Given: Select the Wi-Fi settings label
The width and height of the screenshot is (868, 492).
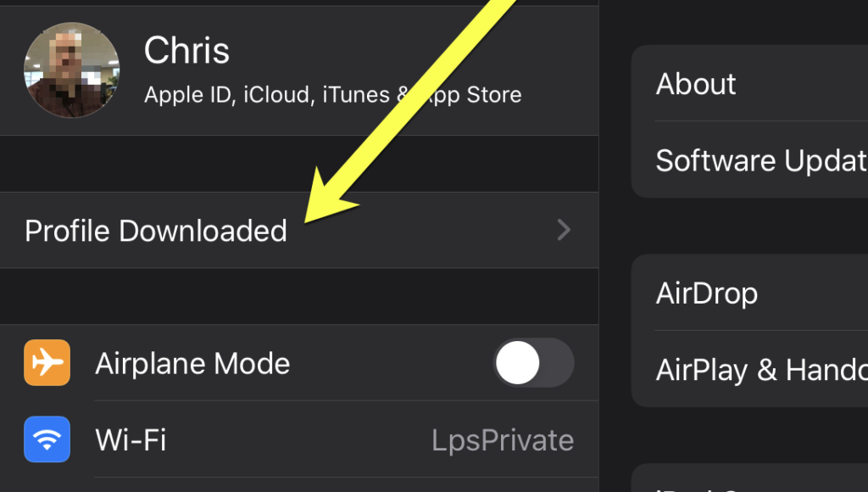Looking at the screenshot, I should pos(131,440).
